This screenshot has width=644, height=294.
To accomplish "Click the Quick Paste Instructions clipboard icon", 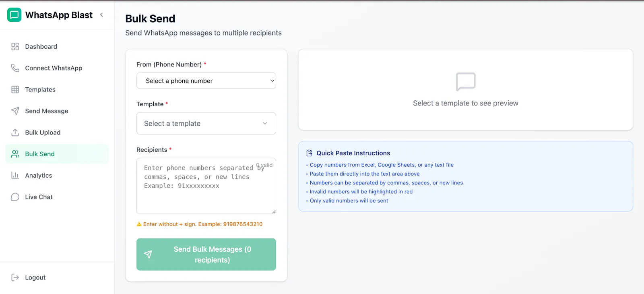I will pyautogui.click(x=309, y=153).
